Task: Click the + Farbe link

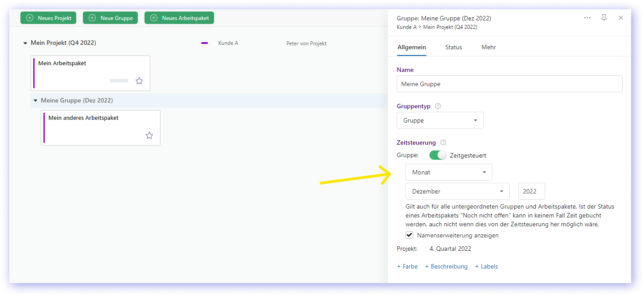Action: 407,267
